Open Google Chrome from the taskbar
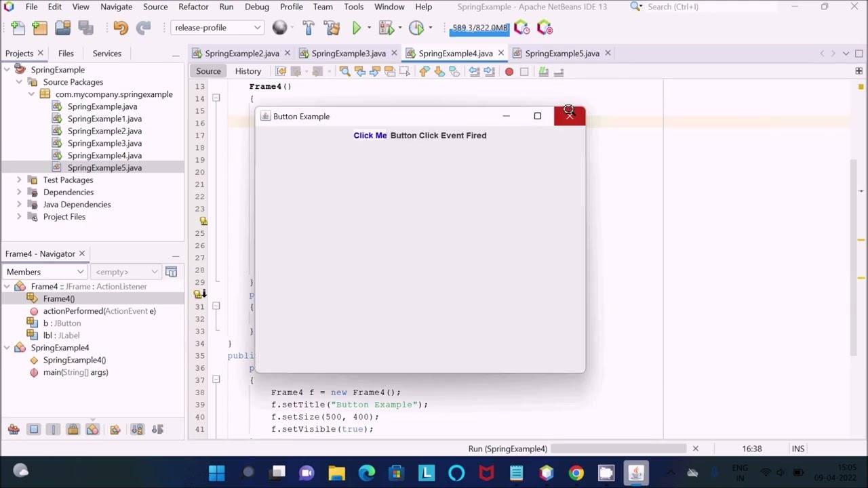 (x=576, y=472)
